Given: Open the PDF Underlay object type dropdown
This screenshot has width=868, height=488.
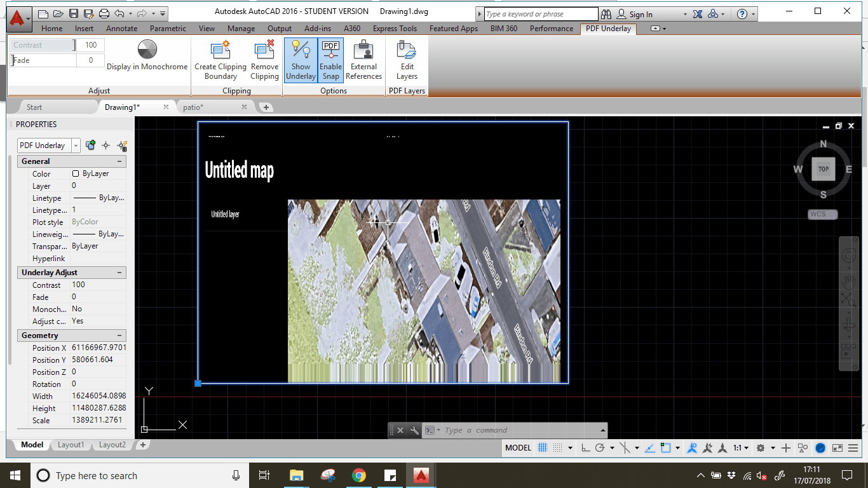Looking at the screenshot, I should point(76,146).
